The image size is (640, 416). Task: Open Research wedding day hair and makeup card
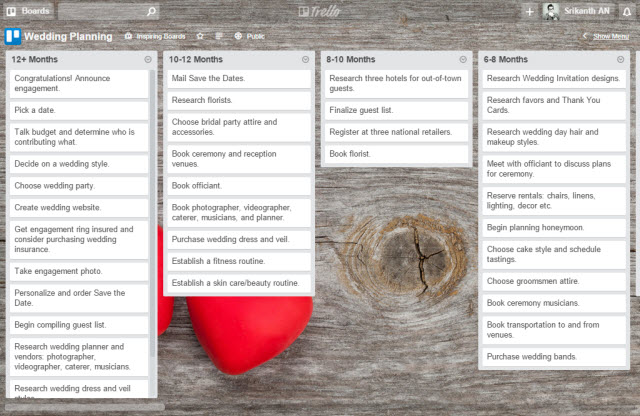click(x=554, y=137)
